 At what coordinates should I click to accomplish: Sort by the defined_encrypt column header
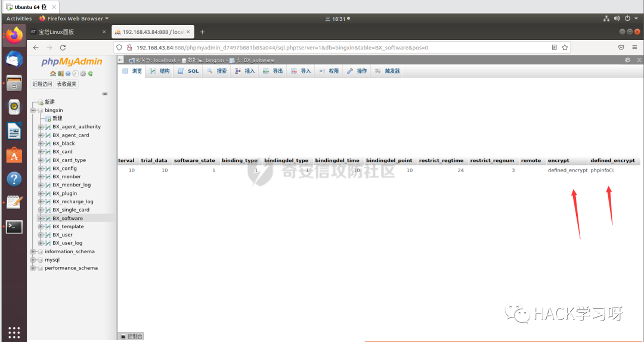pos(612,161)
